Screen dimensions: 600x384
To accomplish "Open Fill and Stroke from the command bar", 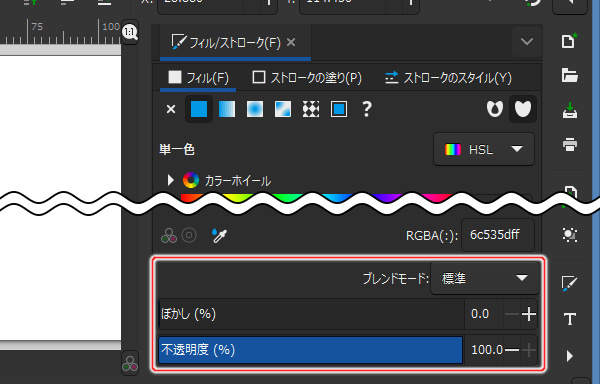I will coord(569,283).
